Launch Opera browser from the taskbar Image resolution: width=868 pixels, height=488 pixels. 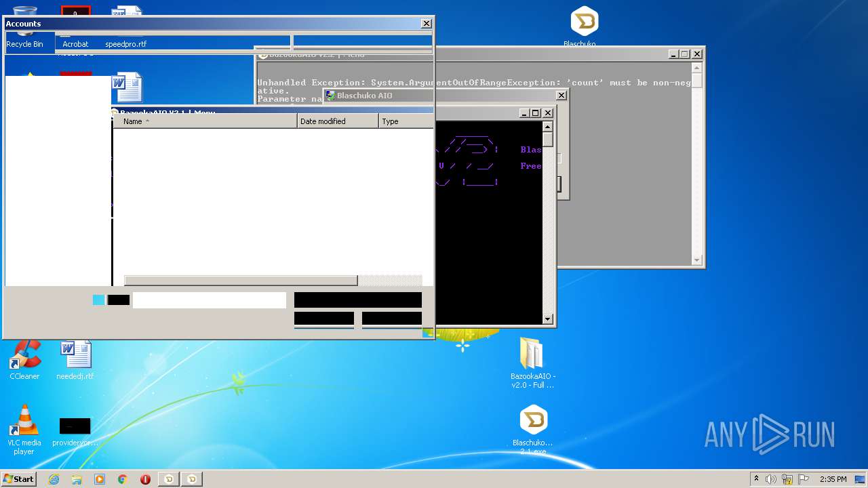click(145, 479)
